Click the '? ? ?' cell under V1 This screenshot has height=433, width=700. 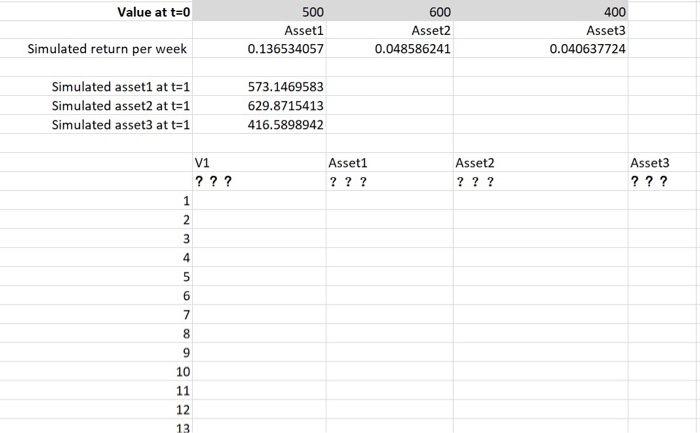(x=259, y=181)
